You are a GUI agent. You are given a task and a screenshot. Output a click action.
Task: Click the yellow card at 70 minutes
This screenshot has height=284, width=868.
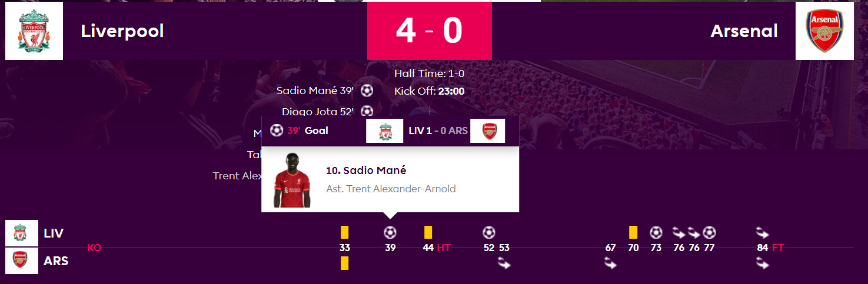[x=633, y=232]
